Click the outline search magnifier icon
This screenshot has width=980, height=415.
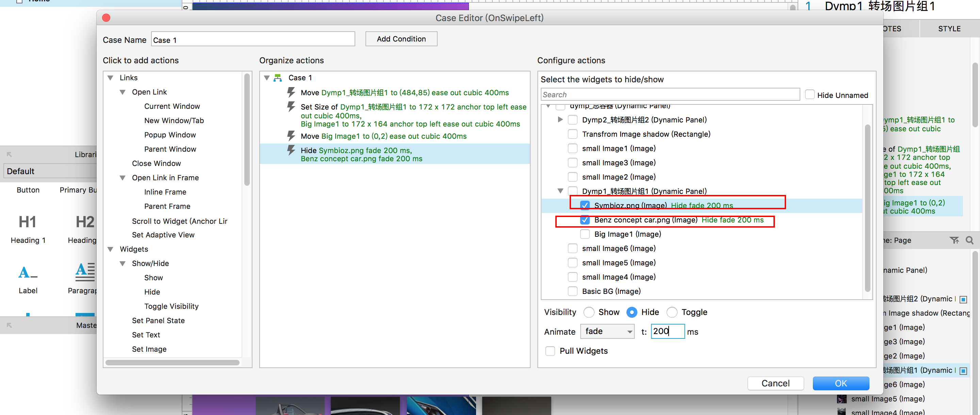(969, 240)
